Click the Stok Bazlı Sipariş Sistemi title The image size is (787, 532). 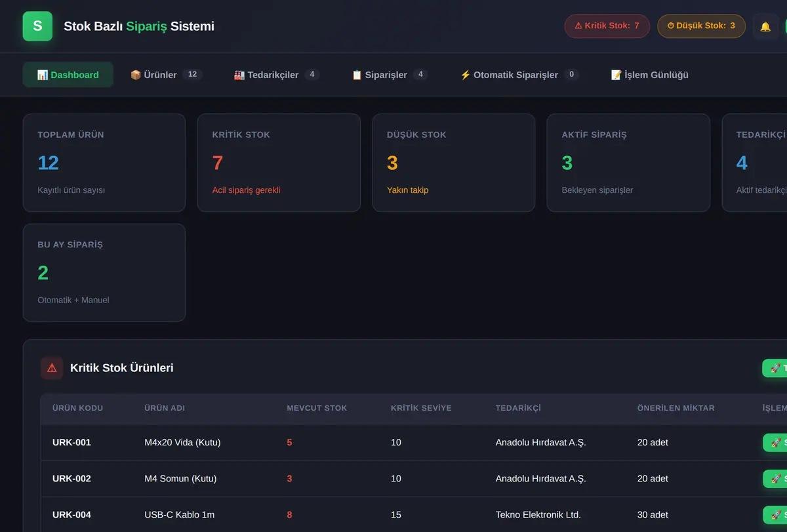tap(139, 26)
